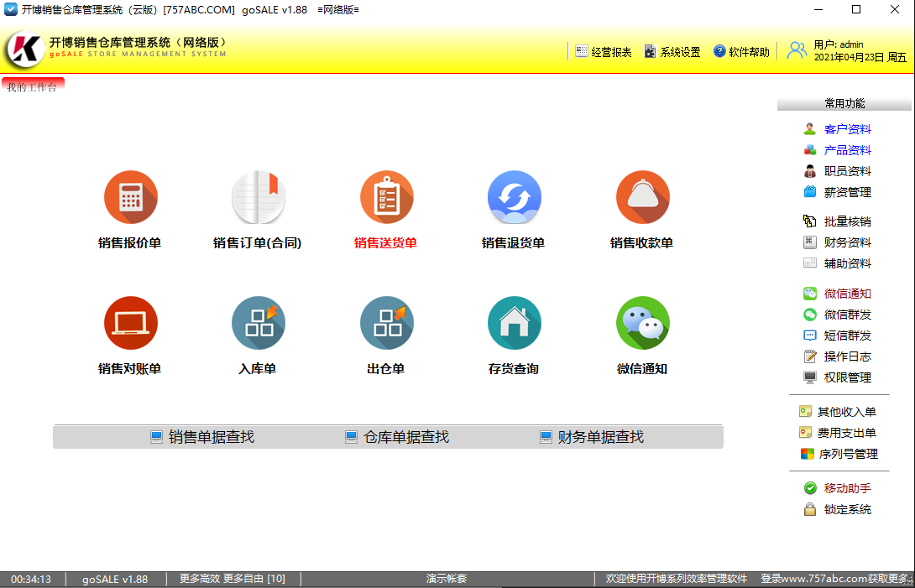Click the 客户资料 person icon

809,129
